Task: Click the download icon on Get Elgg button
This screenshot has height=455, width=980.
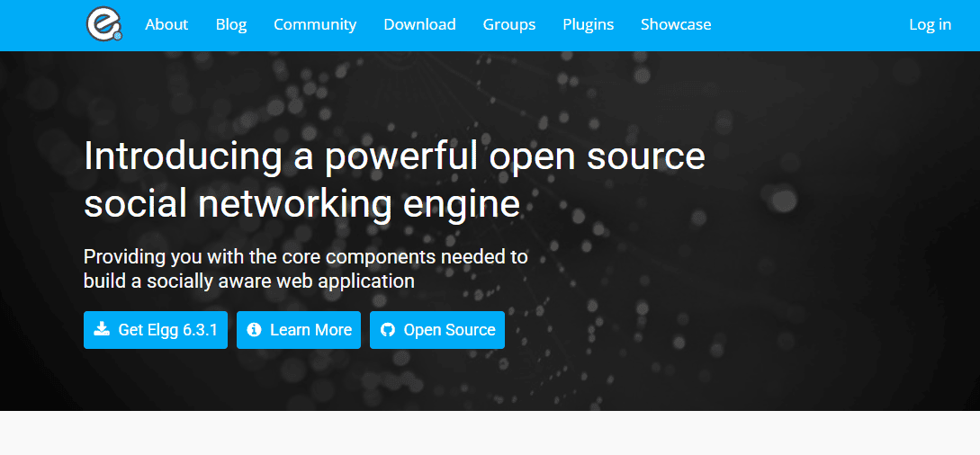Action: (102, 329)
